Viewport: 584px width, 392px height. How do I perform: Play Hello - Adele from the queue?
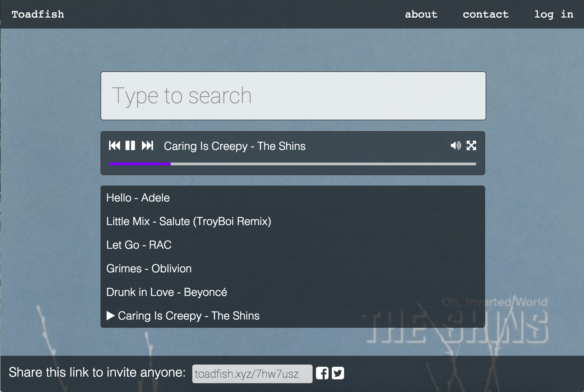point(138,198)
